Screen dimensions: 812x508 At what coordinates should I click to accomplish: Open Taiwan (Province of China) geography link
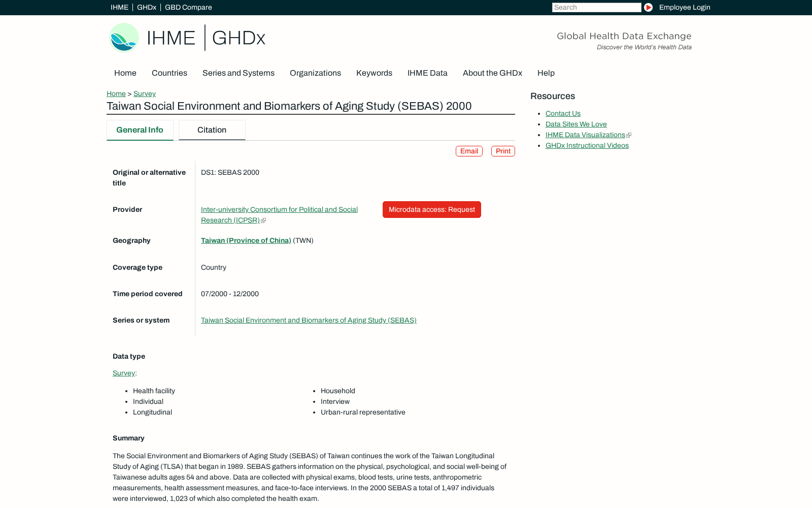click(x=246, y=241)
